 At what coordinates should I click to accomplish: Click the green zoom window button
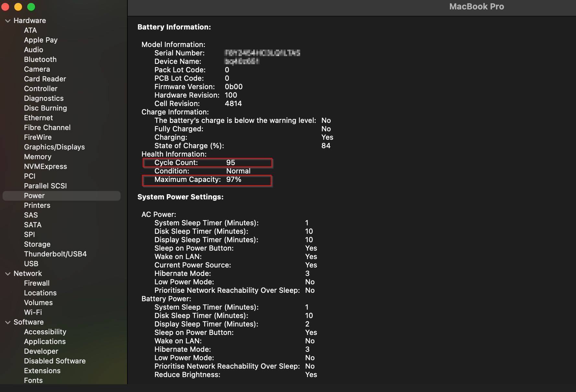[x=31, y=7]
